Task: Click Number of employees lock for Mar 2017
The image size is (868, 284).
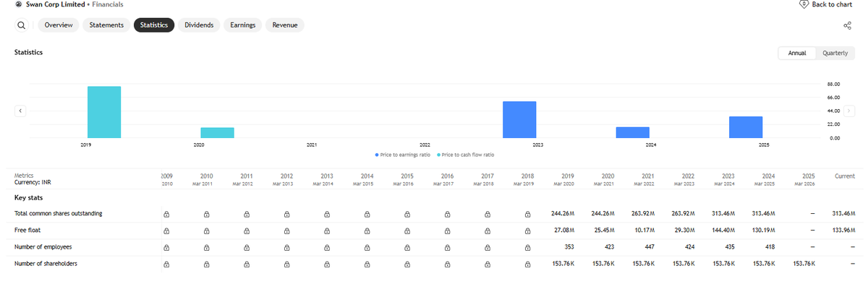Action: [x=447, y=247]
